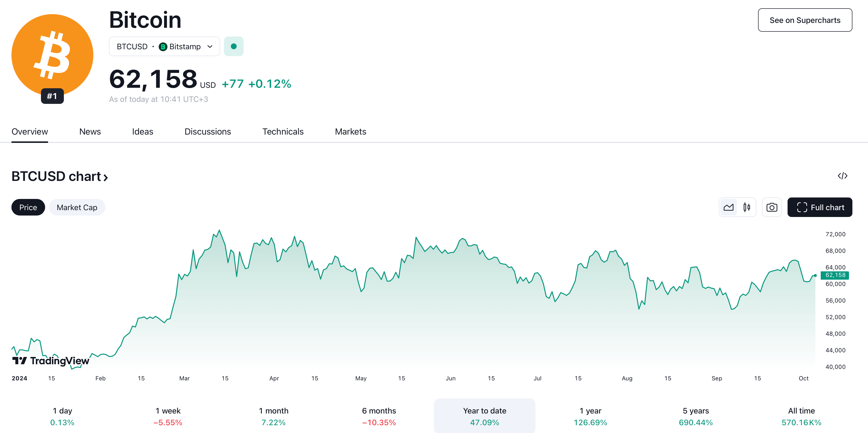Open the Technicals tab
The width and height of the screenshot is (868, 433).
(283, 132)
